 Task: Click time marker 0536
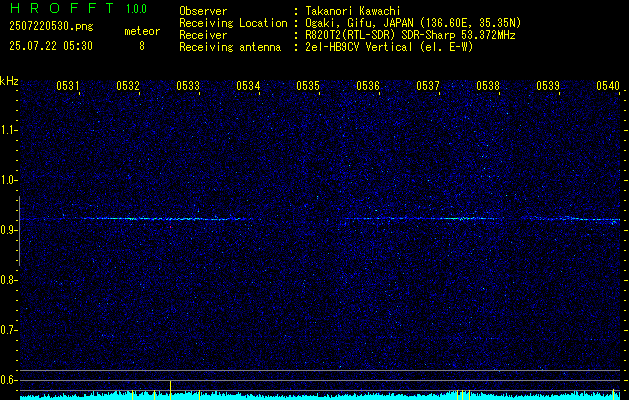click(368, 85)
